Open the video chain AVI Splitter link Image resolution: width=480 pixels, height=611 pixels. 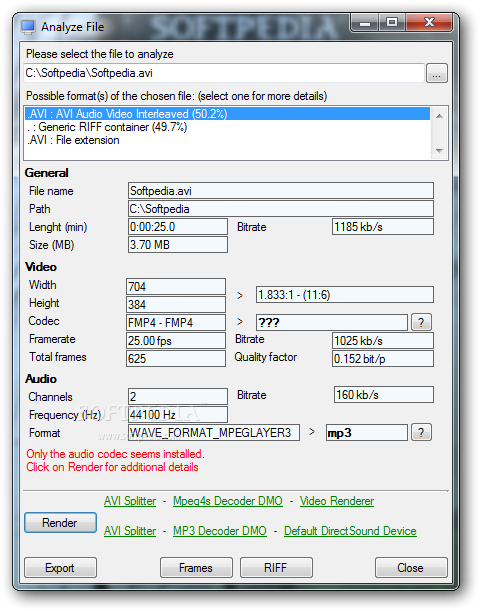click(x=130, y=501)
